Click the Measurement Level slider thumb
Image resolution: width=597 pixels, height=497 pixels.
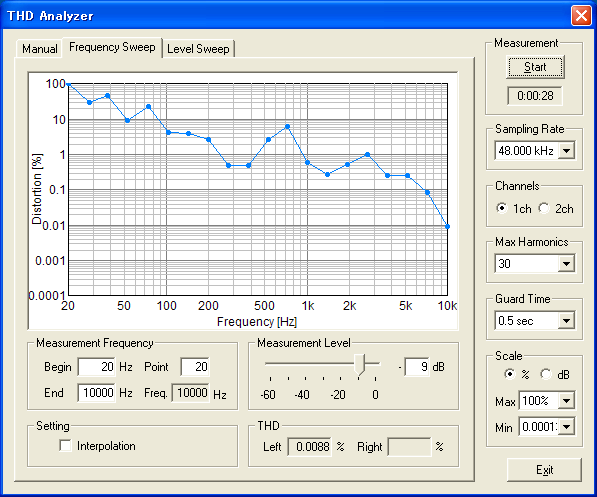click(359, 364)
